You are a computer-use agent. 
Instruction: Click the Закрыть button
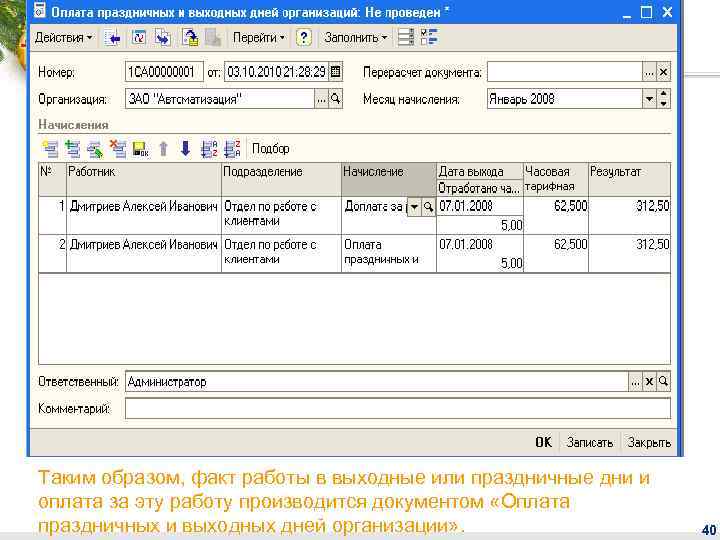(x=649, y=442)
